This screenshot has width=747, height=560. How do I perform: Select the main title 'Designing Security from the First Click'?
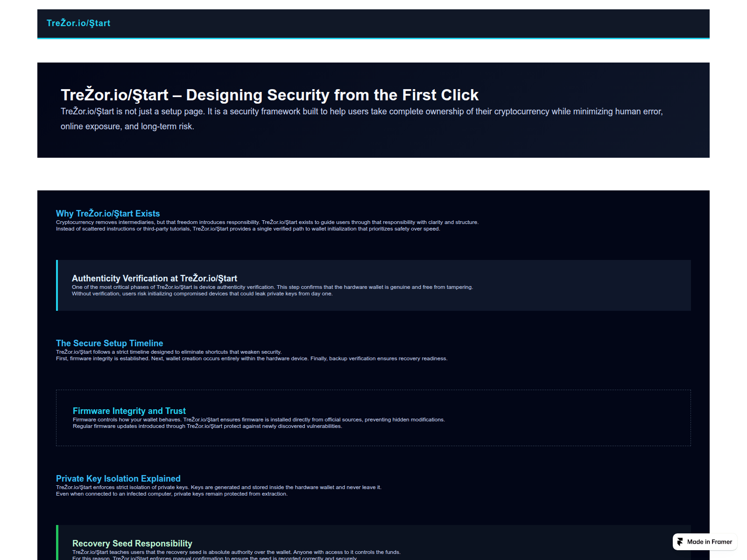point(270,95)
